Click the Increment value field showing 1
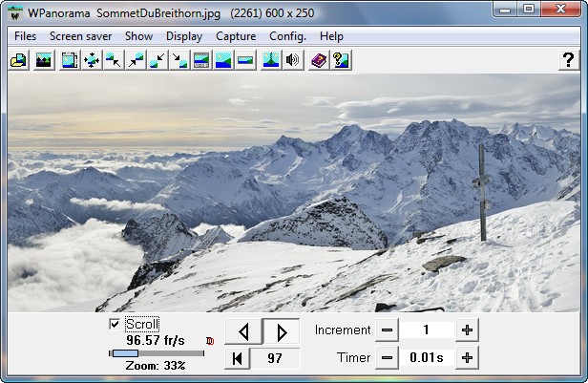 (x=427, y=330)
